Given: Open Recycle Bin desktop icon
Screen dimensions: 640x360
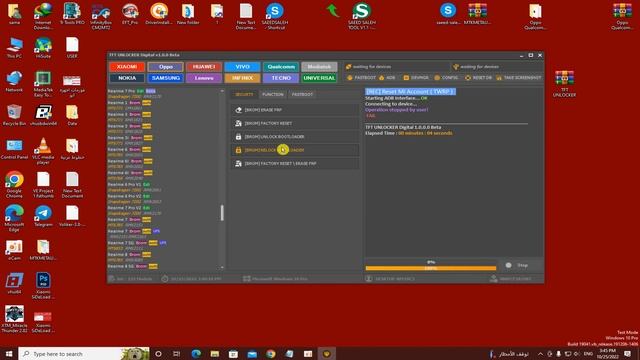Looking at the screenshot, I should (14, 115).
